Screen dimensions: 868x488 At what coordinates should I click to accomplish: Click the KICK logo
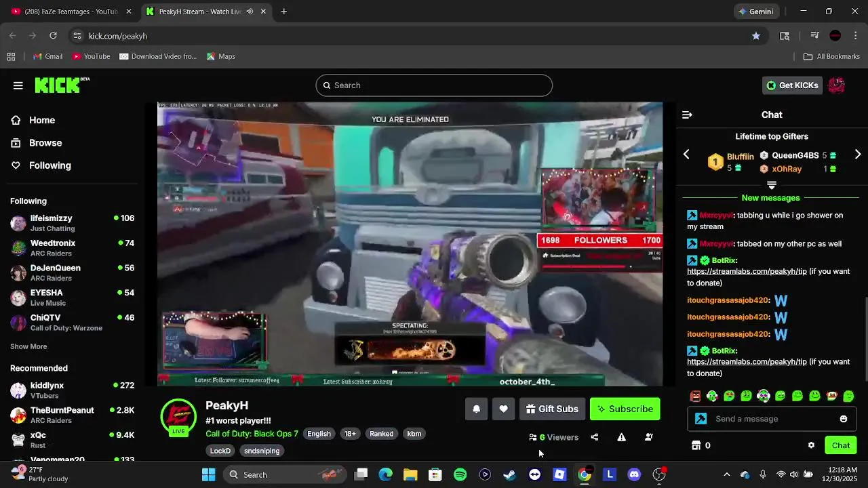point(62,85)
